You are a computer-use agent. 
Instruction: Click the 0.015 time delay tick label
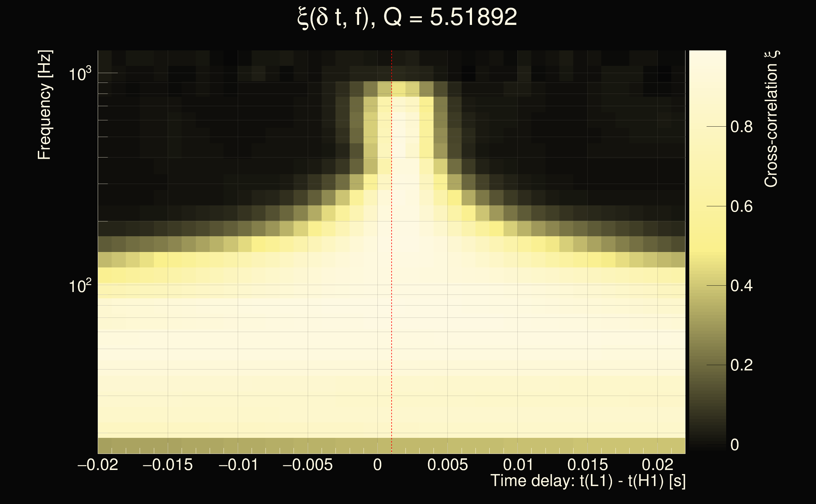587,465
